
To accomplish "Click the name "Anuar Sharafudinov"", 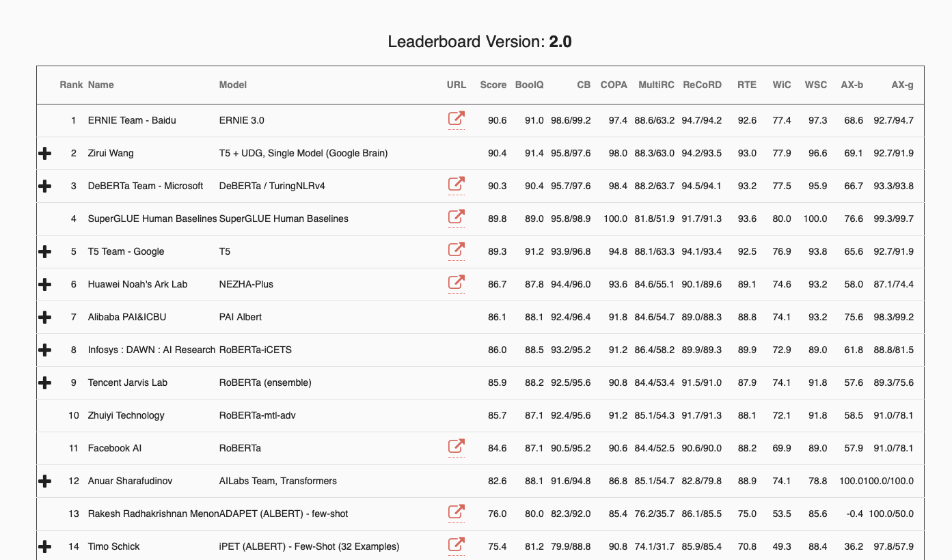I will (131, 481).
